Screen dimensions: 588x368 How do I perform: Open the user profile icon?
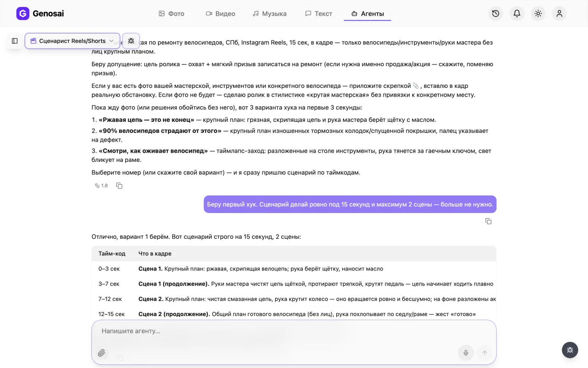[x=559, y=13]
